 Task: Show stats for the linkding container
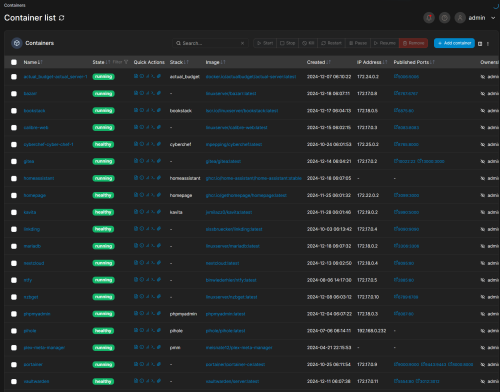coord(147,229)
